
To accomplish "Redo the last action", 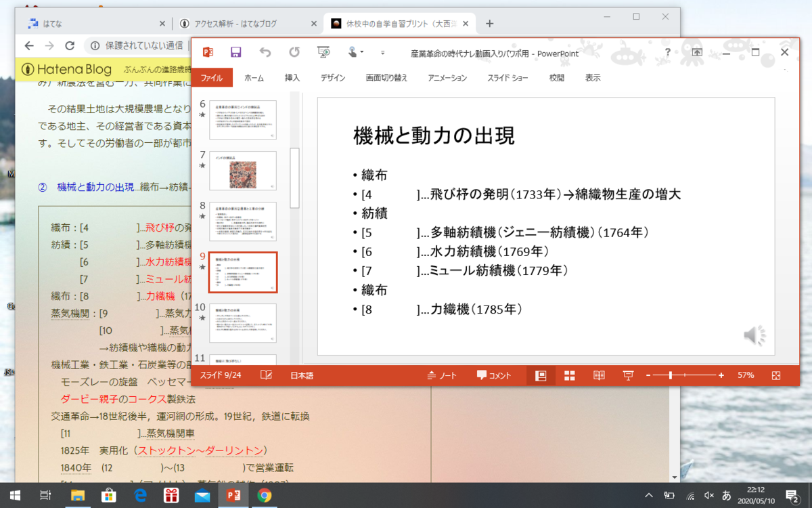I will coord(294,52).
